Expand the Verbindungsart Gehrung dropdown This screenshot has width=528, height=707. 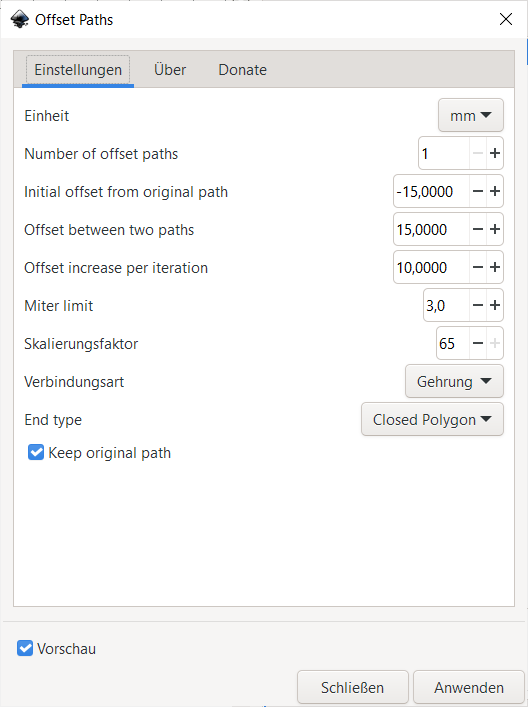(454, 381)
